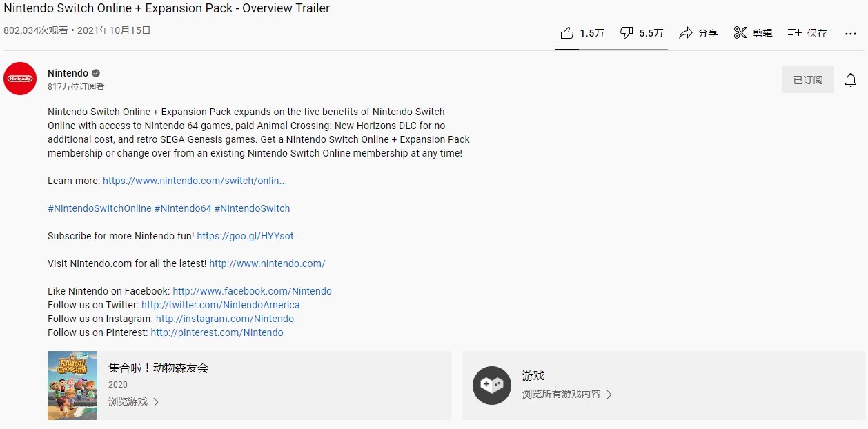Toggle the subscribed (已订阅) button
868x429 pixels.
click(808, 80)
